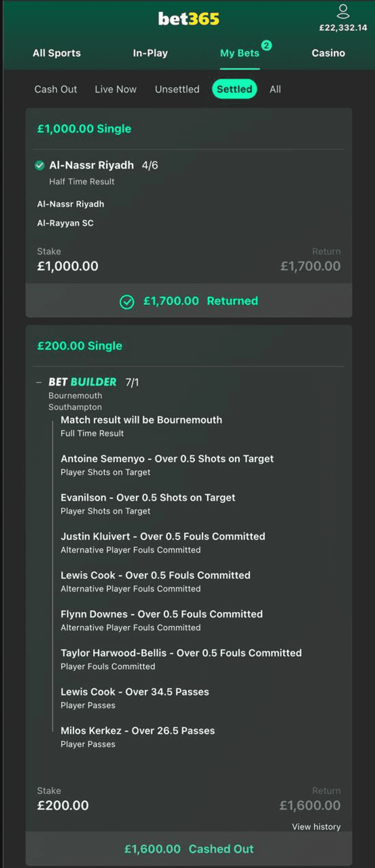Click the circled check icon next to Returned
375x868 pixels.
tap(127, 301)
